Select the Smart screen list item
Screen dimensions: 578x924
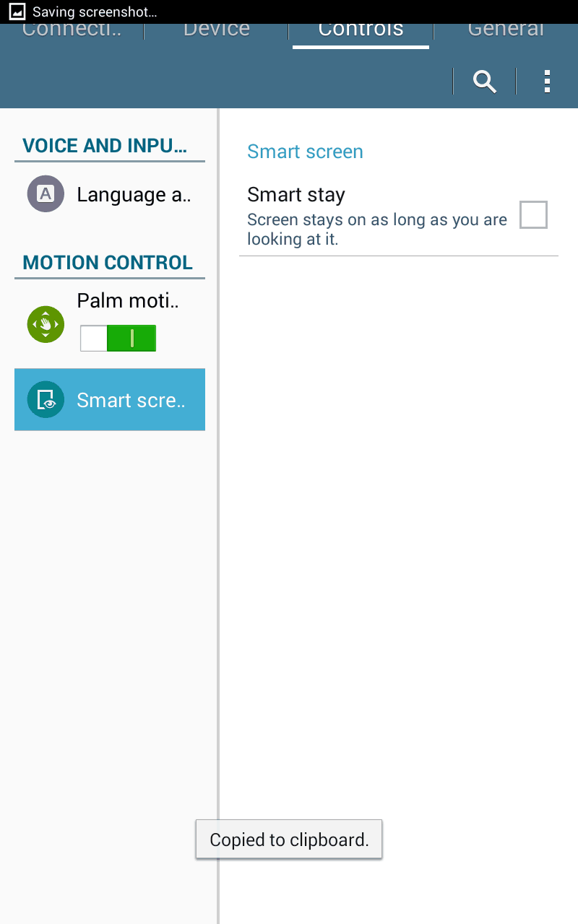click(x=131, y=400)
